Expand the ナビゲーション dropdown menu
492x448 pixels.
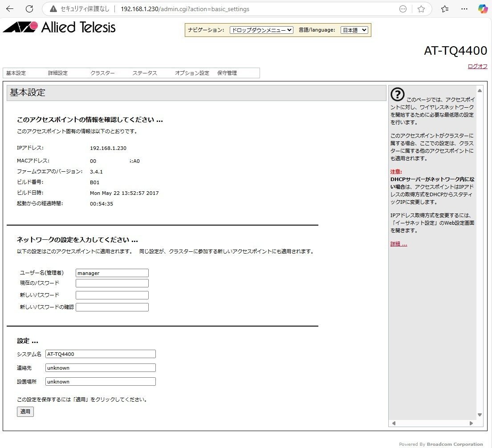click(x=261, y=30)
